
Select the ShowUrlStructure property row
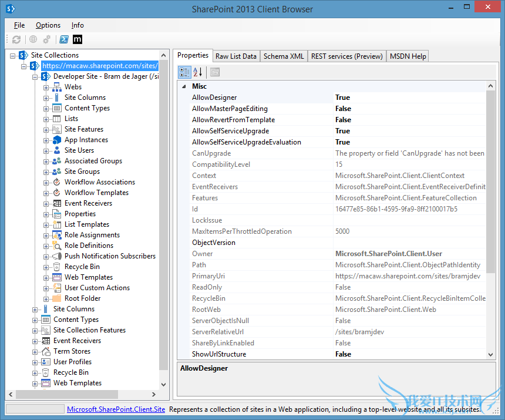pyautogui.click(x=338, y=354)
